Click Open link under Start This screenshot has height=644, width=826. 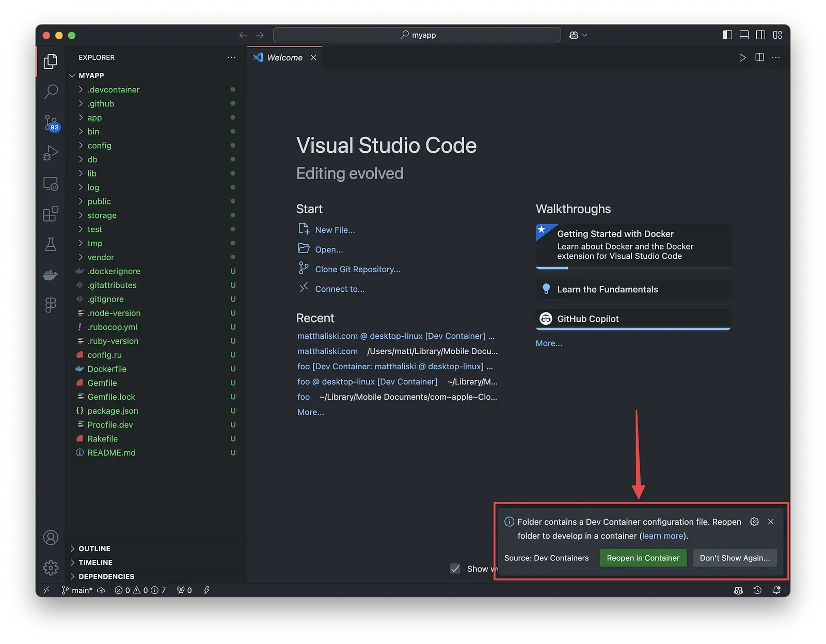[329, 249]
